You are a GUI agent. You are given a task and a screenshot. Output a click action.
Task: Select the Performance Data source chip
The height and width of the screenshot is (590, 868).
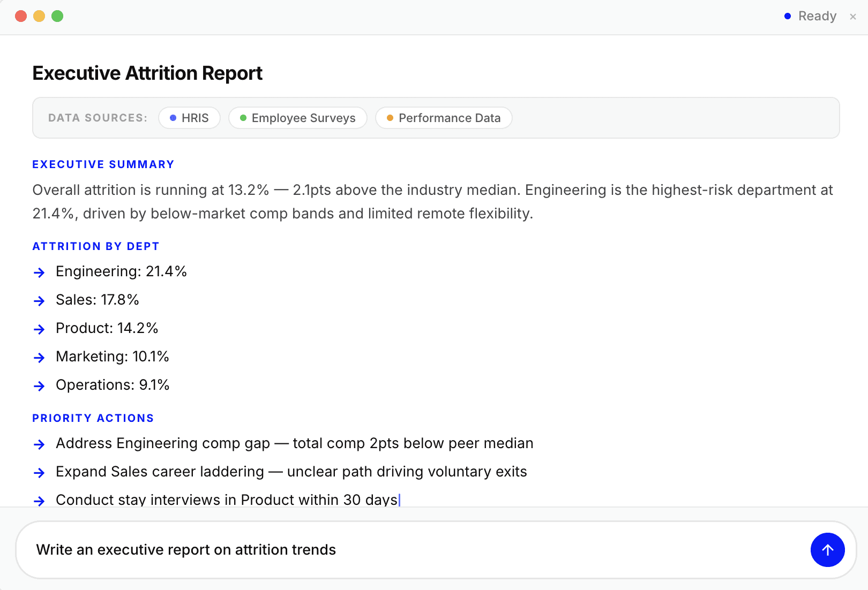click(x=444, y=118)
